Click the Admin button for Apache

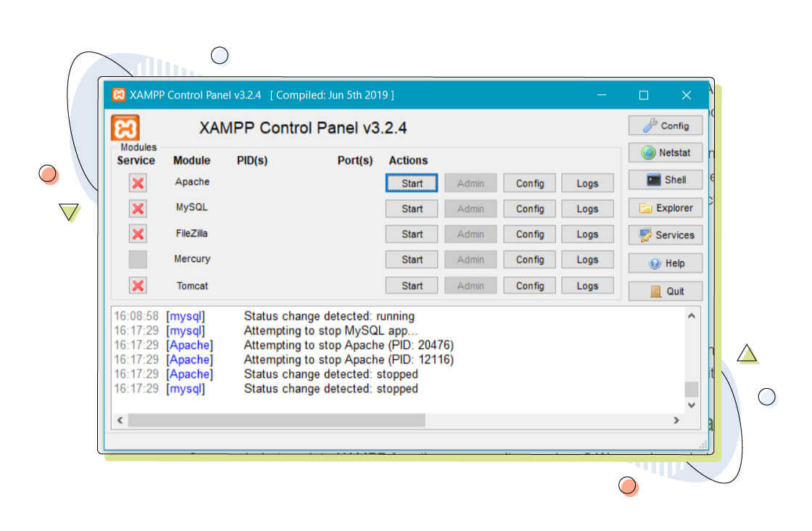pyautogui.click(x=471, y=184)
